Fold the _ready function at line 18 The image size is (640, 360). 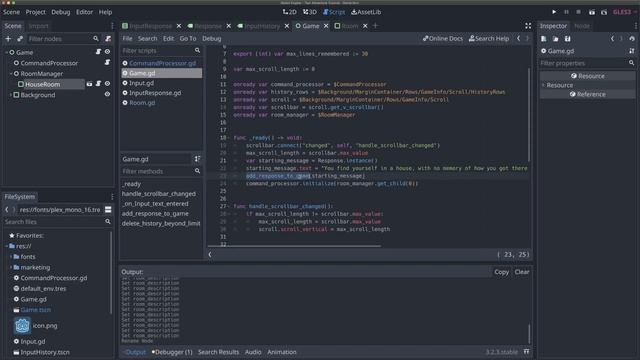pyautogui.click(x=229, y=138)
